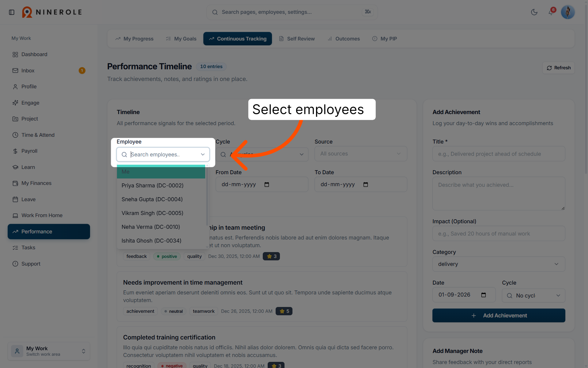Image resolution: width=588 pixels, height=368 pixels.
Task: Open Engage section
Action: (49, 103)
